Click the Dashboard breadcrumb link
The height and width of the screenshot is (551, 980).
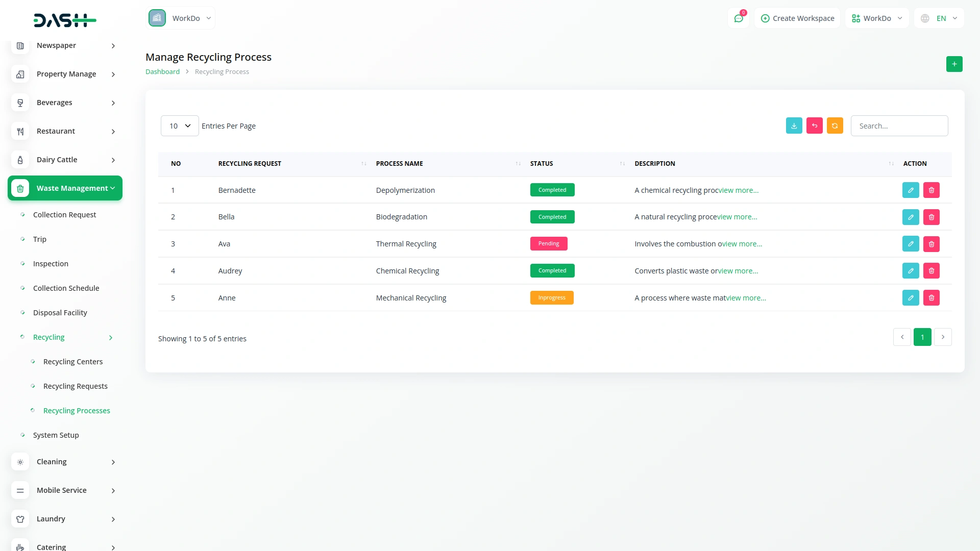tap(162, 72)
